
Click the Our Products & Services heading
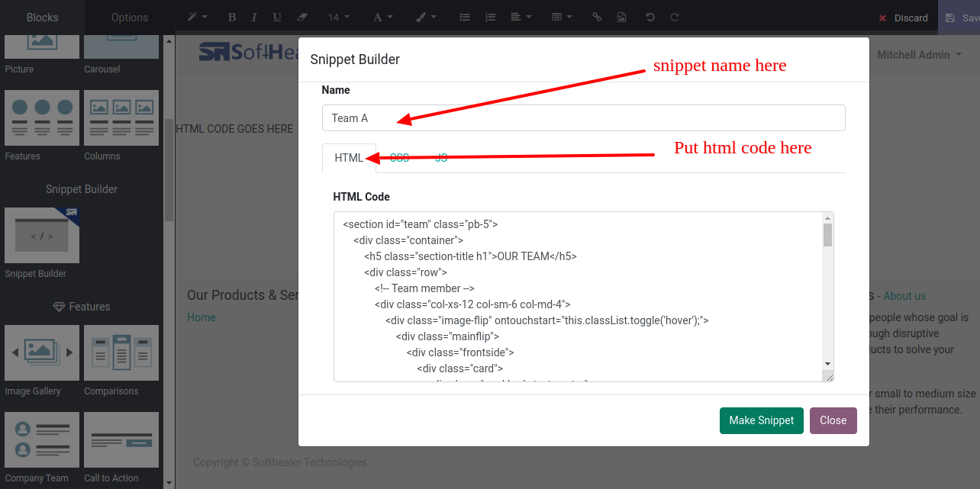[243, 295]
